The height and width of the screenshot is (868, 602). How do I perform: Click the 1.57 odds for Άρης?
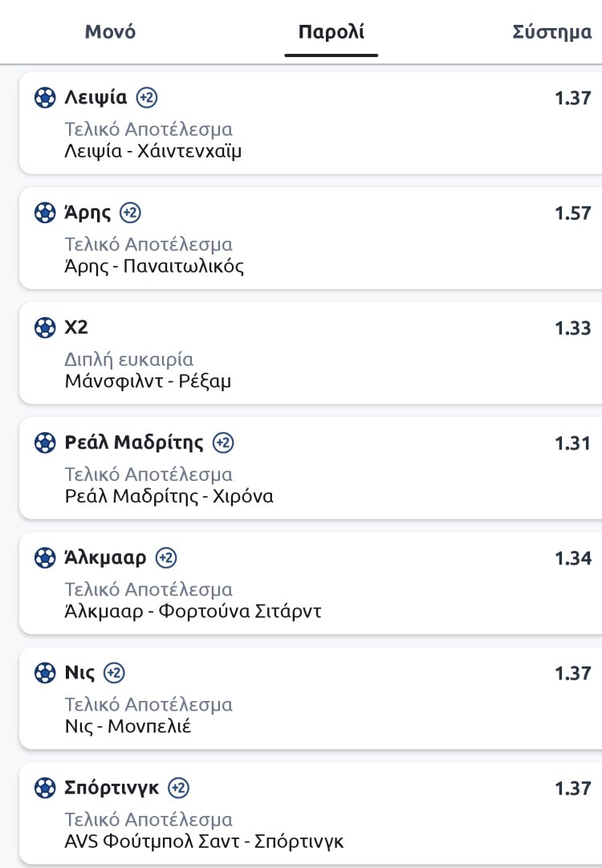pyautogui.click(x=572, y=214)
